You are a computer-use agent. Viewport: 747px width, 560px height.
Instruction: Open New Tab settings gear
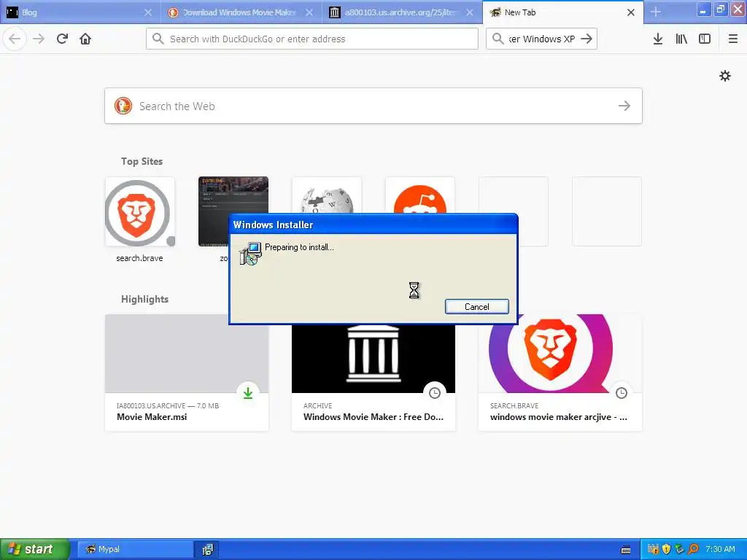pos(724,76)
